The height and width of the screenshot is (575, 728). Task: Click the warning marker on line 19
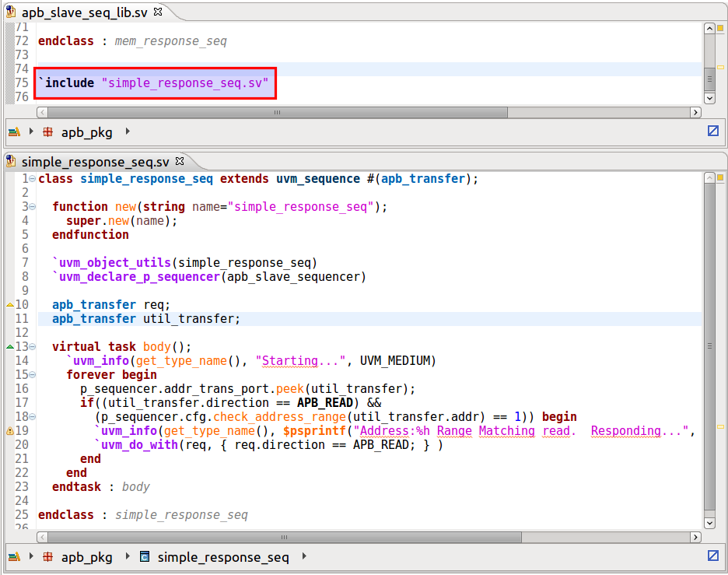pyautogui.click(x=10, y=431)
